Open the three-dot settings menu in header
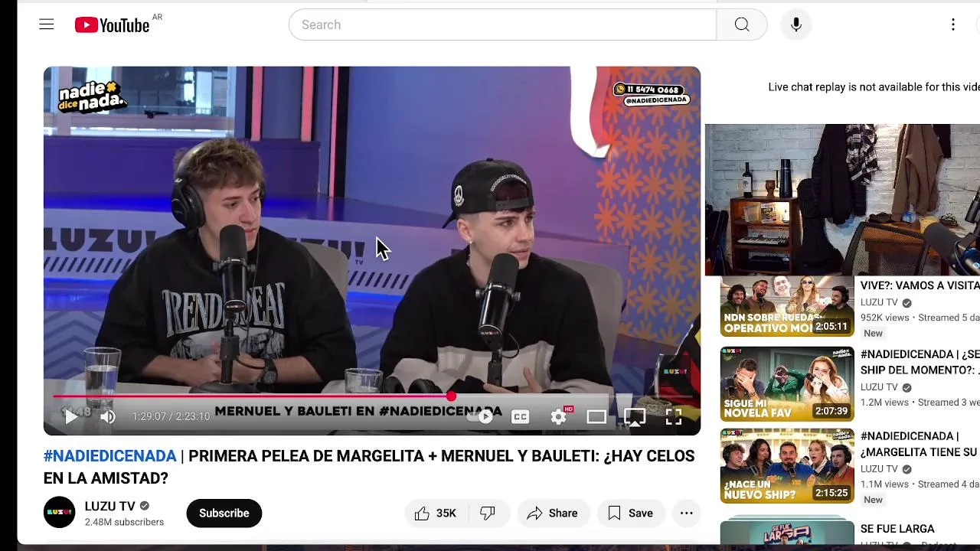The image size is (980, 551). (953, 24)
